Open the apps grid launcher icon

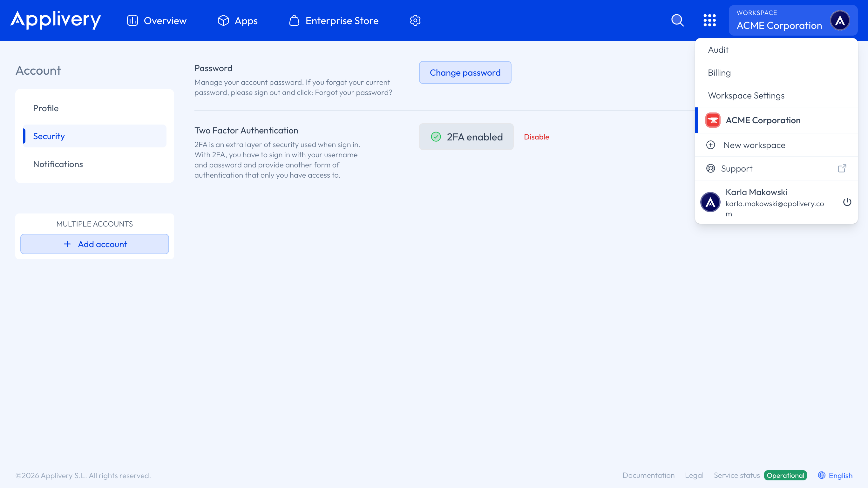(709, 20)
